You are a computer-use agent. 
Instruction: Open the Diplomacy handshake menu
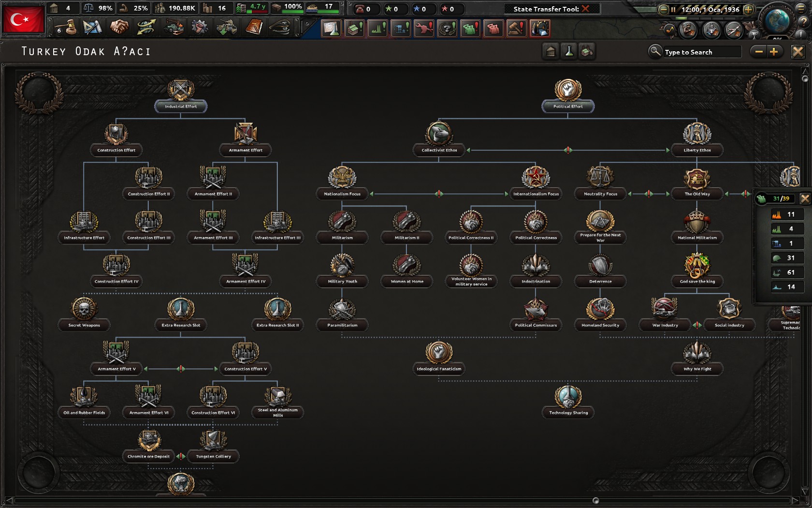pos(119,28)
